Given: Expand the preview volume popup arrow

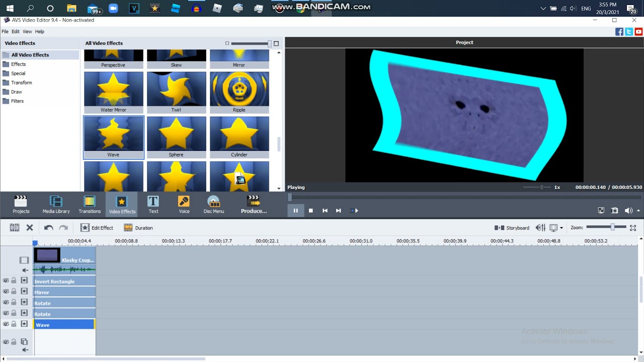Looking at the screenshot, I should point(638,211).
